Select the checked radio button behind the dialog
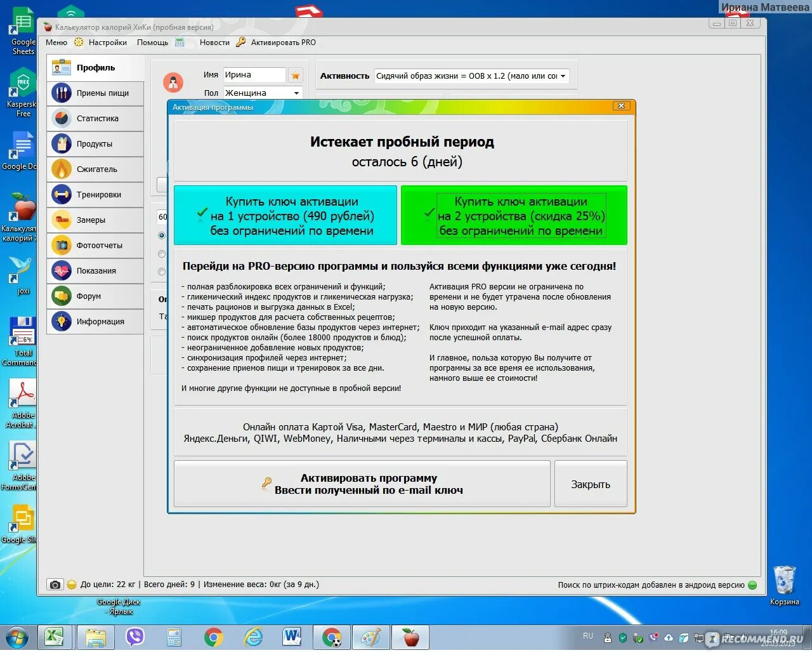Image resolution: width=812 pixels, height=655 pixels. [162, 235]
